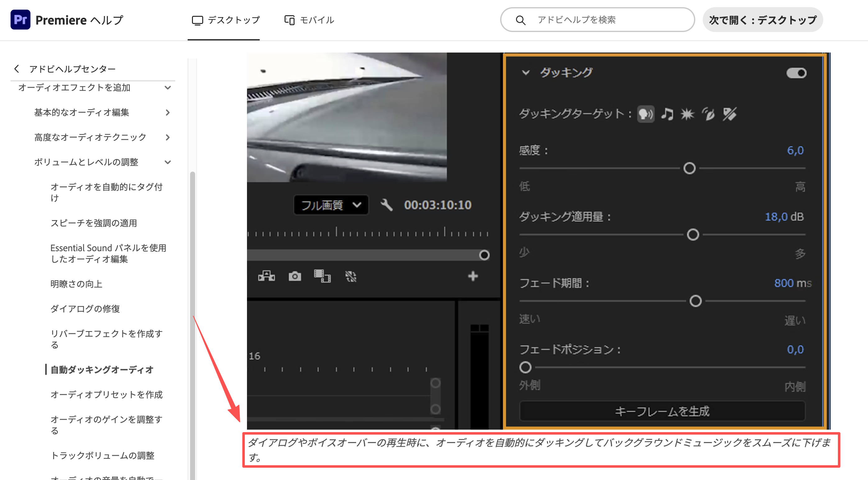Select the ambience ducking target icon

coord(708,114)
